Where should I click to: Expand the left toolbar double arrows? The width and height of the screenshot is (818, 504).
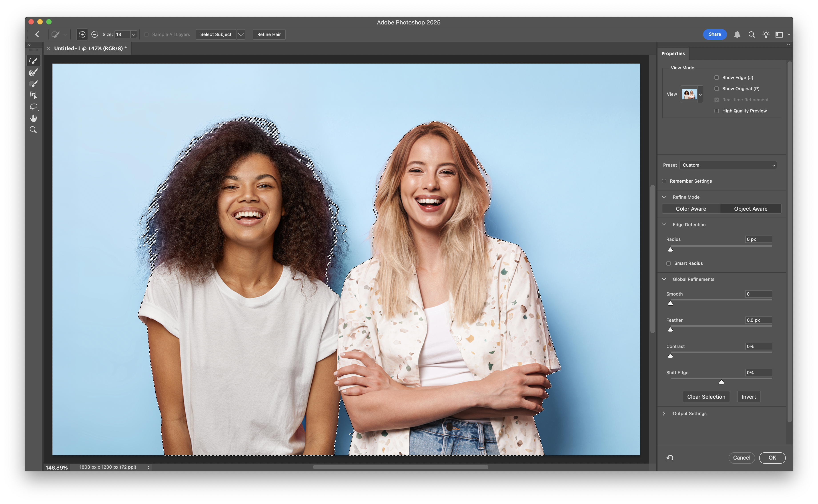[x=29, y=45]
